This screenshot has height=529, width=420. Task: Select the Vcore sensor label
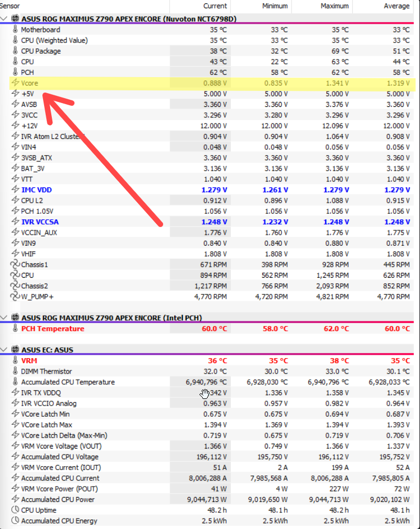tap(30, 83)
